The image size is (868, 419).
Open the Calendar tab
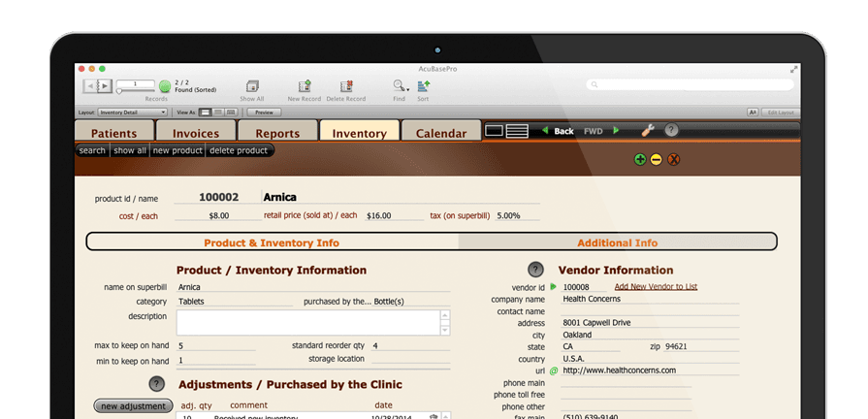coord(441,133)
